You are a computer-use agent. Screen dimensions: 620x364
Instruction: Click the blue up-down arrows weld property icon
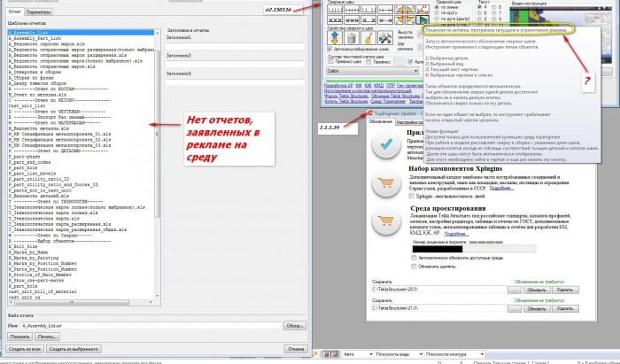coord(335,38)
